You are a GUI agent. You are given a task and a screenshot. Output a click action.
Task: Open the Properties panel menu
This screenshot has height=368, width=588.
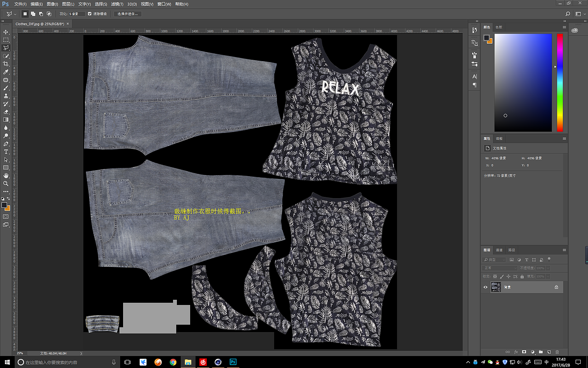tap(564, 138)
